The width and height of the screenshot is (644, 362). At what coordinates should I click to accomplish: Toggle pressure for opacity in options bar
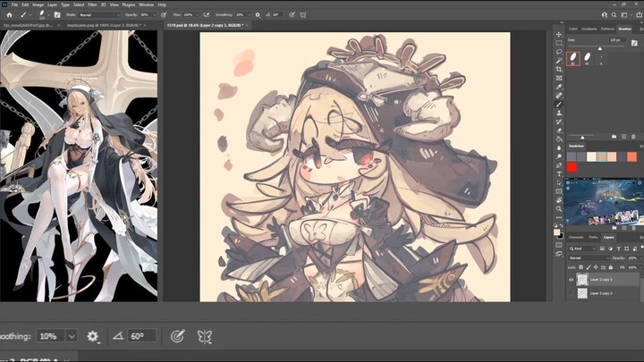tap(164, 15)
